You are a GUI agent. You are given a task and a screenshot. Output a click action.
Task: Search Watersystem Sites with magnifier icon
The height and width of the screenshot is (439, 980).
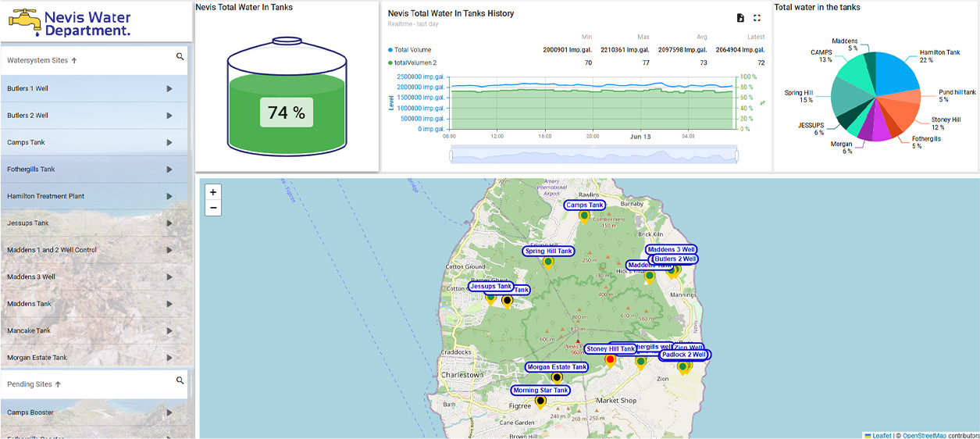tap(180, 57)
